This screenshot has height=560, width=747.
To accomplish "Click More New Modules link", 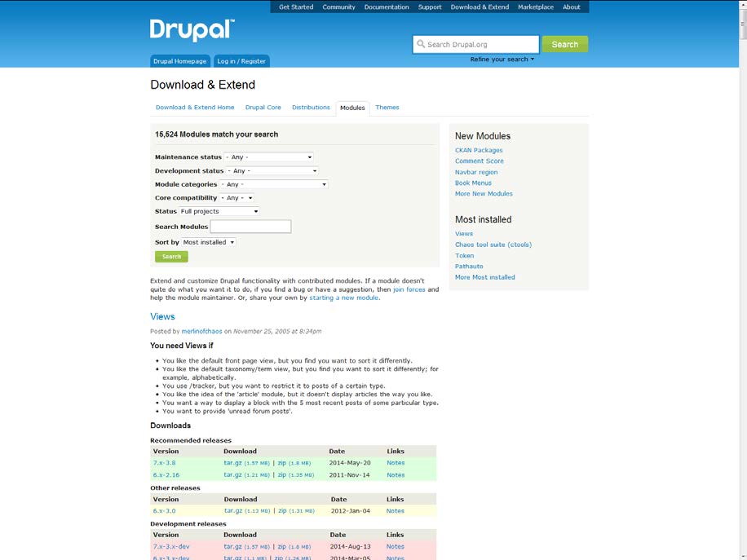I will [484, 194].
